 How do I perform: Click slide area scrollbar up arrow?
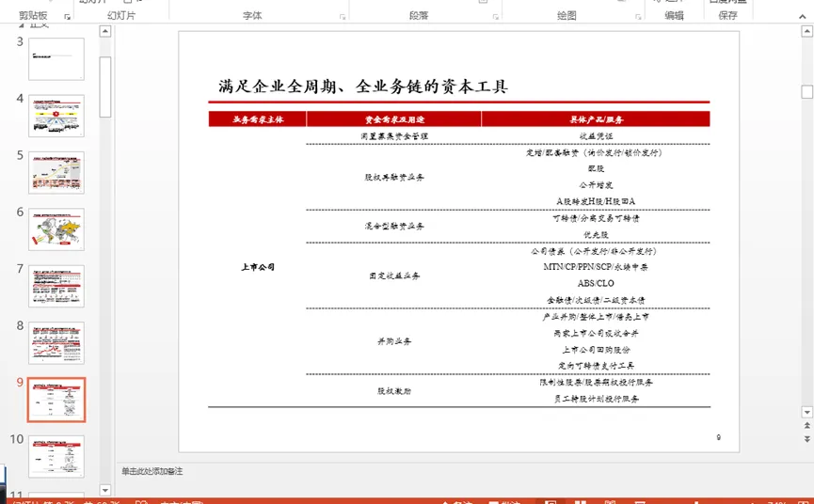click(x=806, y=32)
